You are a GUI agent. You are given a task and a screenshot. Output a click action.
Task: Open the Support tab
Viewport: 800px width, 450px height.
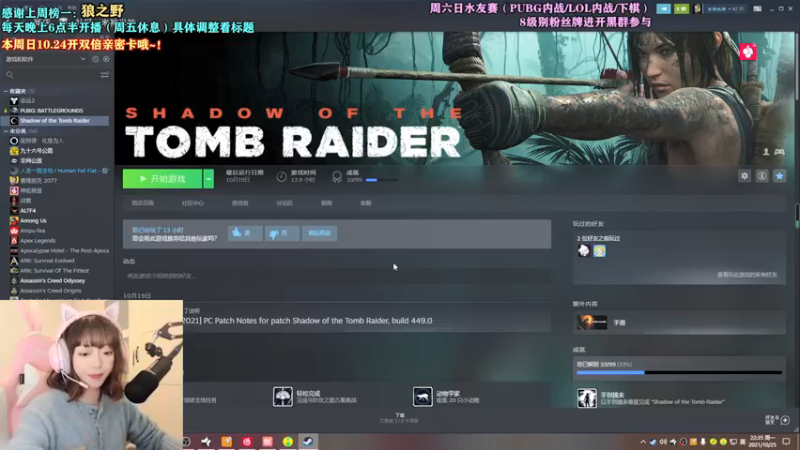[366, 203]
